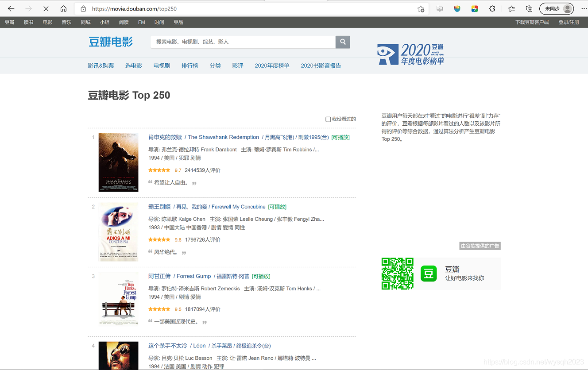Open 豆瓣 in the top bar
This screenshot has width=588, height=370.
[x=10, y=22]
